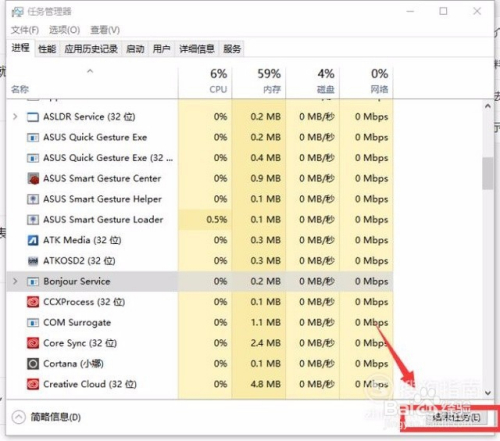Select the COM Surrogate process name
Viewport: 500px width, 441px height.
pyautogui.click(x=77, y=323)
